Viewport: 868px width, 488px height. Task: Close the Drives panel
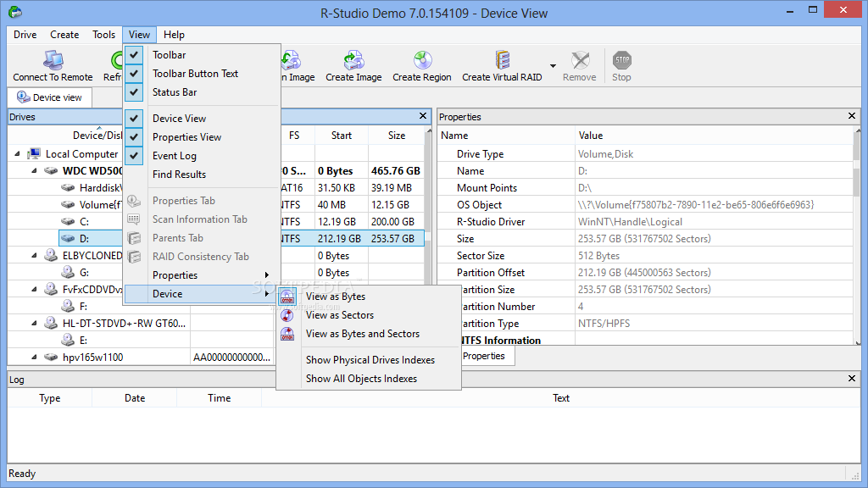[423, 116]
